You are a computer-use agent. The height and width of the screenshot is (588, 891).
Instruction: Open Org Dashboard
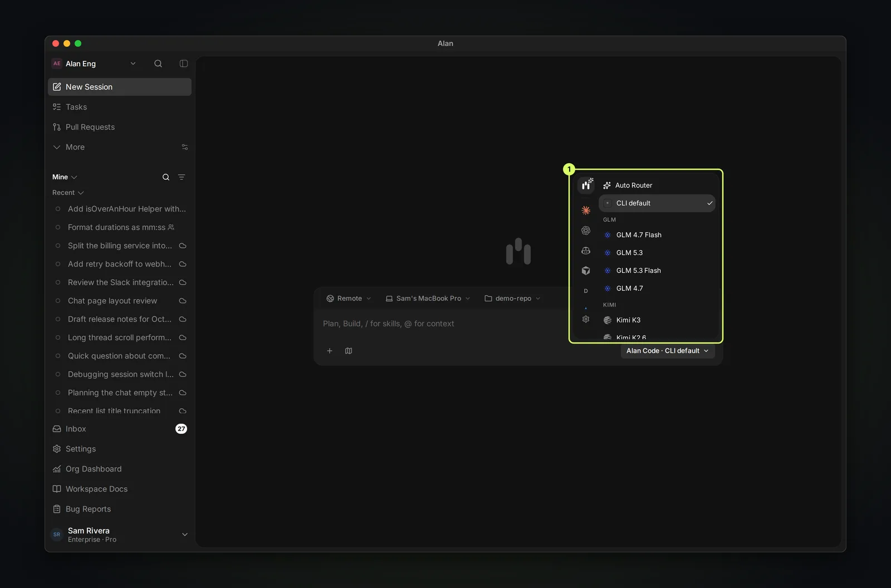pyautogui.click(x=119, y=469)
